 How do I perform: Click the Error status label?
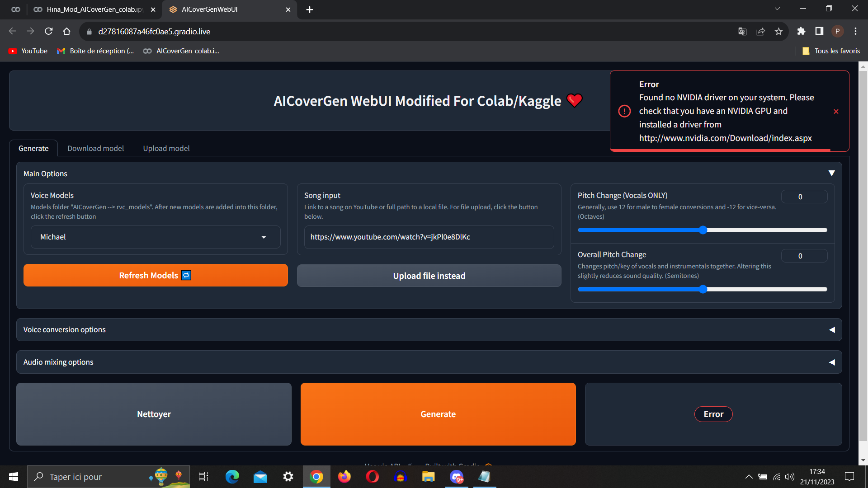point(713,414)
